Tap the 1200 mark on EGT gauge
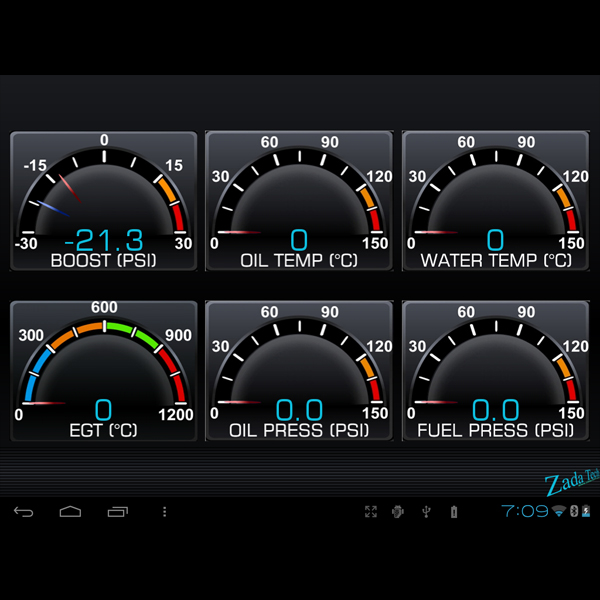This screenshot has height=600, width=600. coord(176,414)
